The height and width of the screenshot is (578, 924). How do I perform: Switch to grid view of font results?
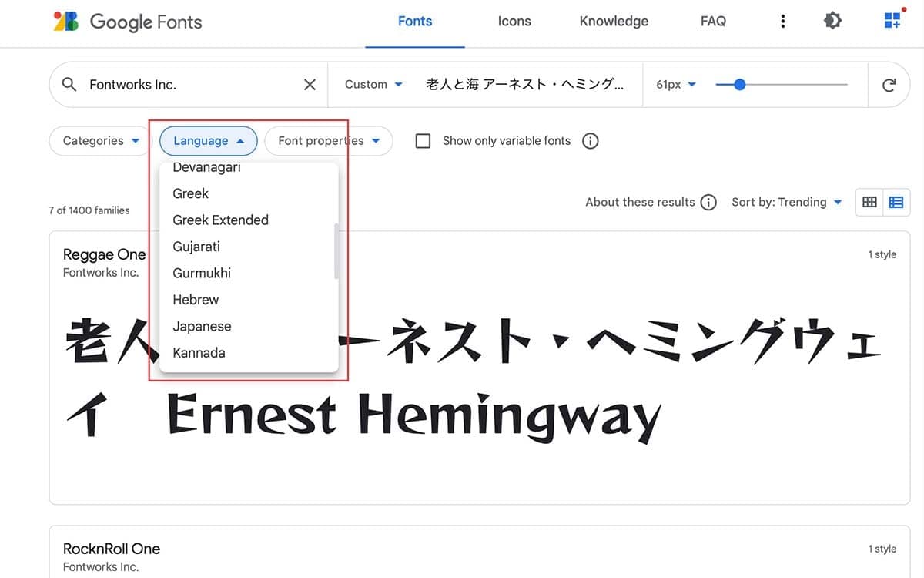pyautogui.click(x=869, y=202)
